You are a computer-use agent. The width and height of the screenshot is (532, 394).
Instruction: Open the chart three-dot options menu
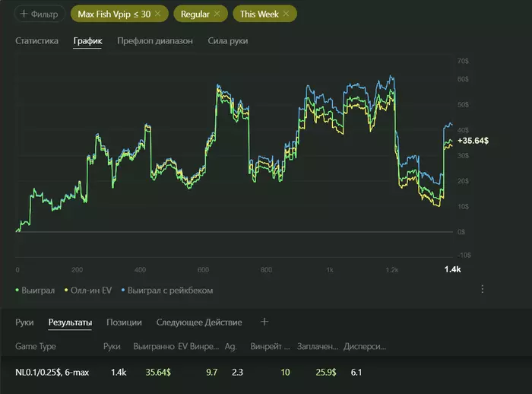tap(482, 289)
